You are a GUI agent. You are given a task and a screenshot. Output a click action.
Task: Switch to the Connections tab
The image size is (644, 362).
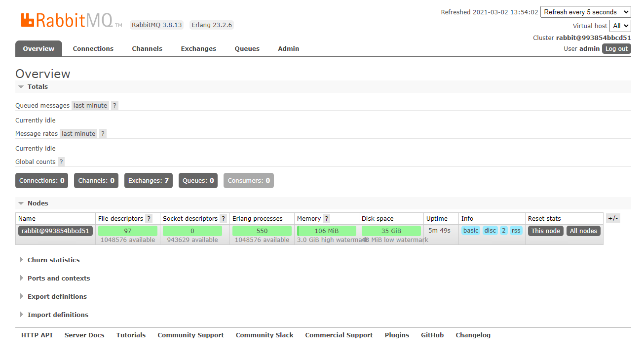coord(93,48)
